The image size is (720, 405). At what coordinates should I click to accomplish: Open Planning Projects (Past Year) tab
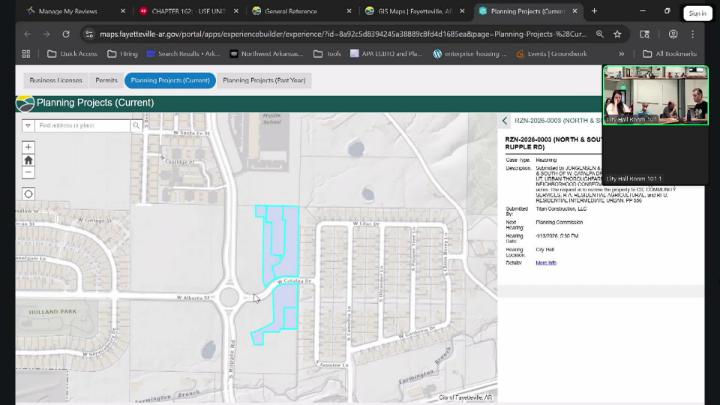[x=264, y=80]
